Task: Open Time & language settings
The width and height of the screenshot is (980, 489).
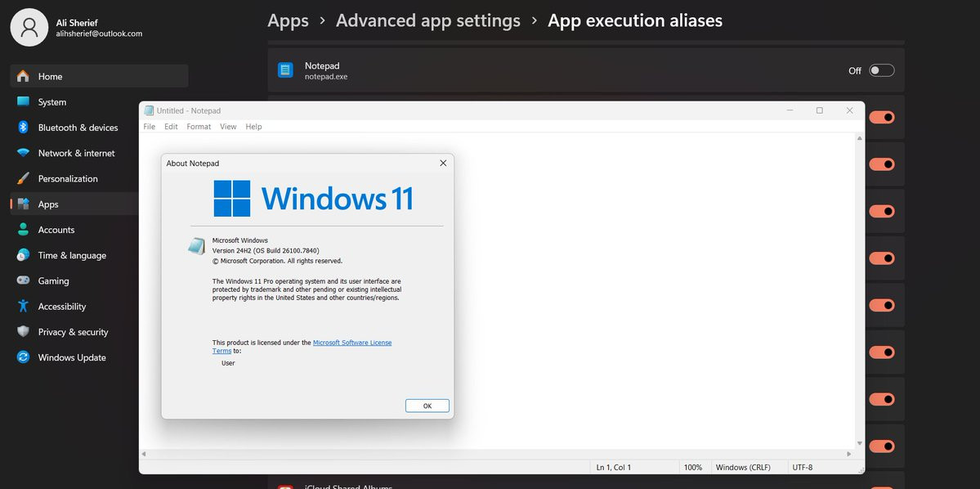Action: pyautogui.click(x=74, y=256)
